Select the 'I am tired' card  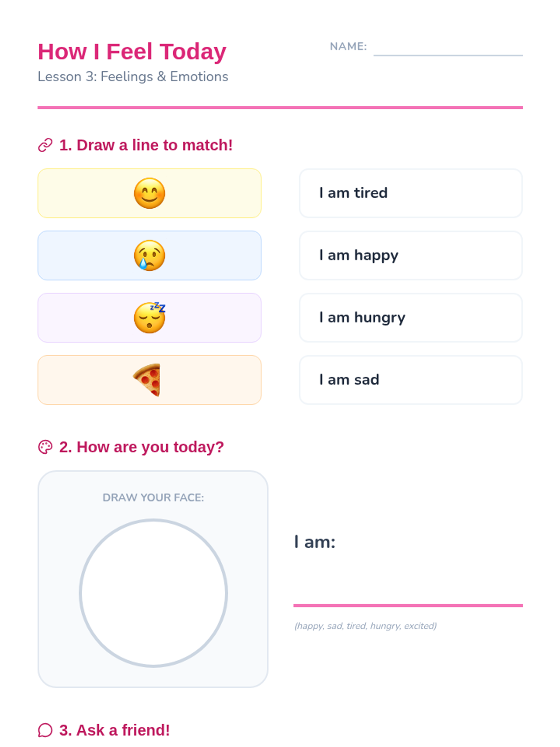click(x=411, y=193)
